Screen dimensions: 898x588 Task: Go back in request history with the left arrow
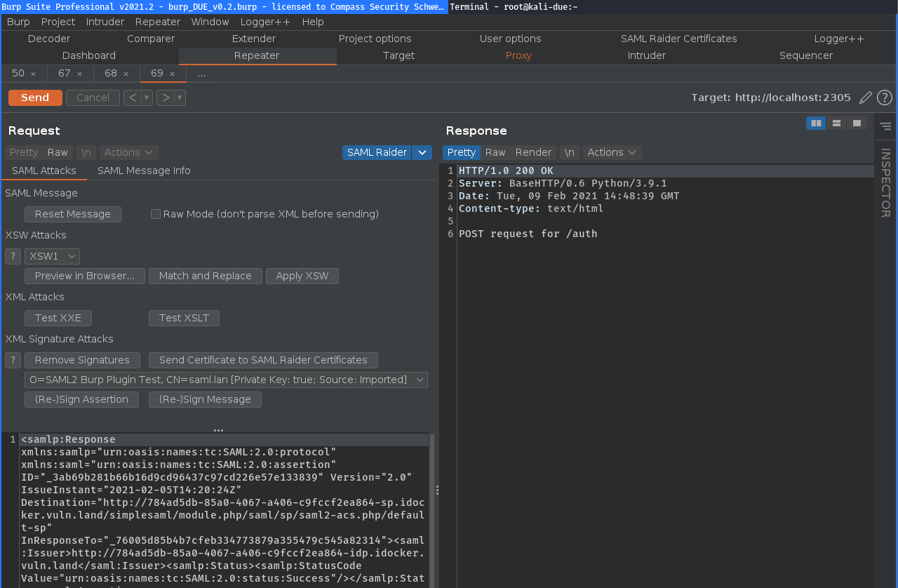134,98
